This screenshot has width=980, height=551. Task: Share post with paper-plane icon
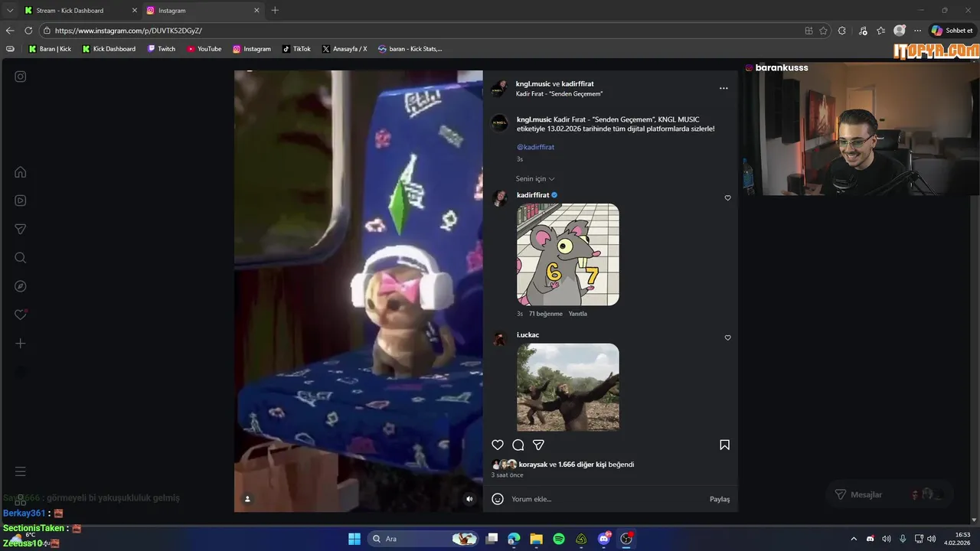point(539,445)
